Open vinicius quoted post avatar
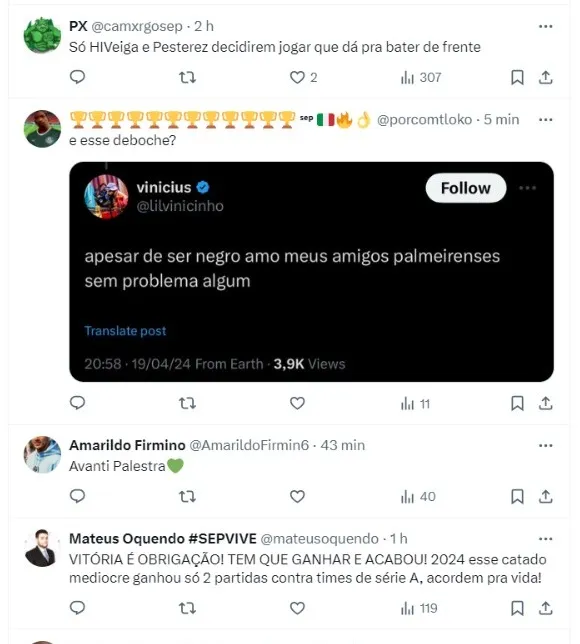 106,196
